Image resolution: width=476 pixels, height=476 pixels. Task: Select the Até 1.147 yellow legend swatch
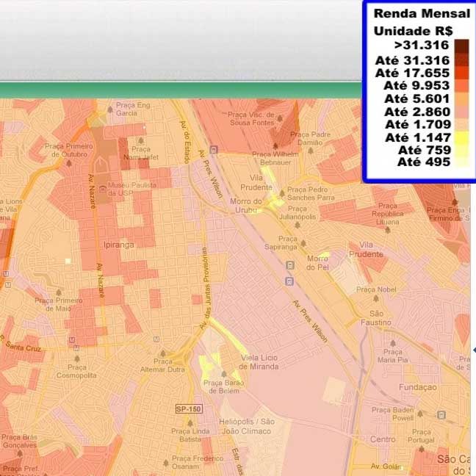pos(461,137)
